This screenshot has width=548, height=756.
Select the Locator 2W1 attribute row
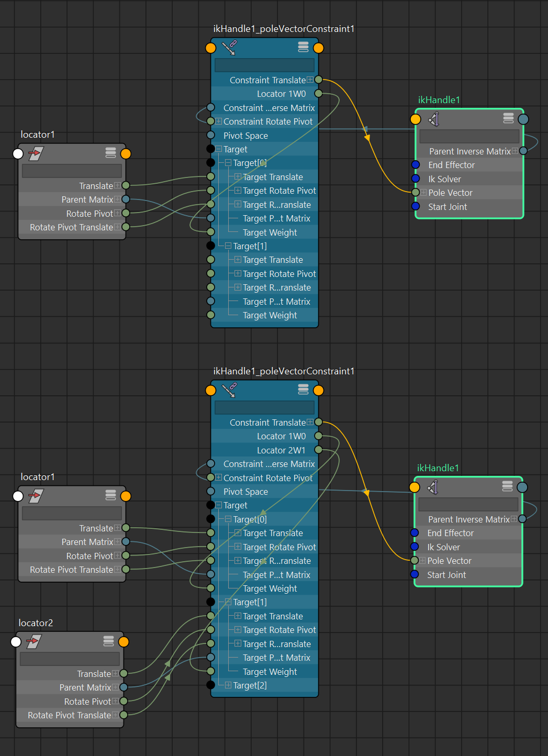click(281, 450)
